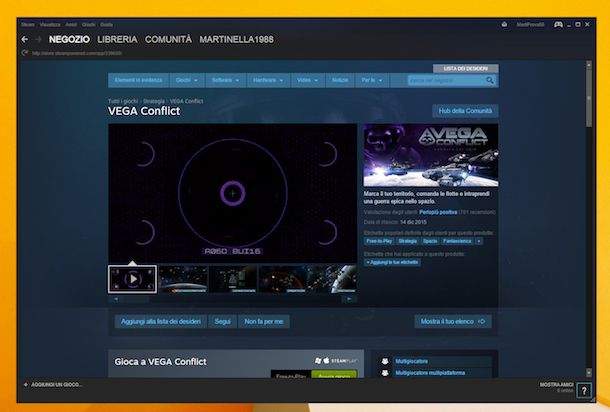Open the Visualizza menu
This screenshot has height=412, width=610.
tap(50, 25)
